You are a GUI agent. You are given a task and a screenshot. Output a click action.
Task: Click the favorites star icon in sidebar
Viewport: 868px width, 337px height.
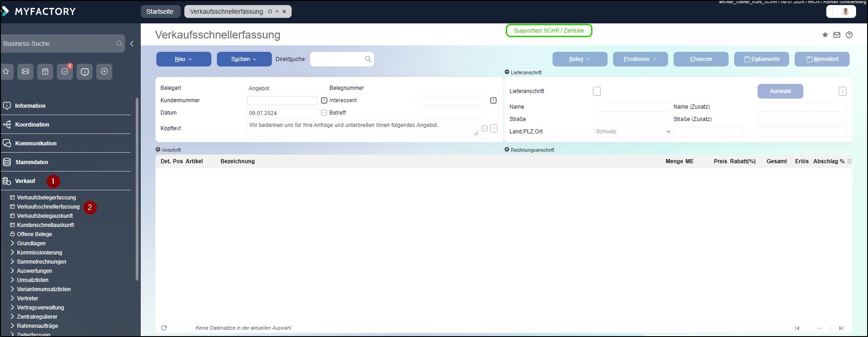(6, 72)
